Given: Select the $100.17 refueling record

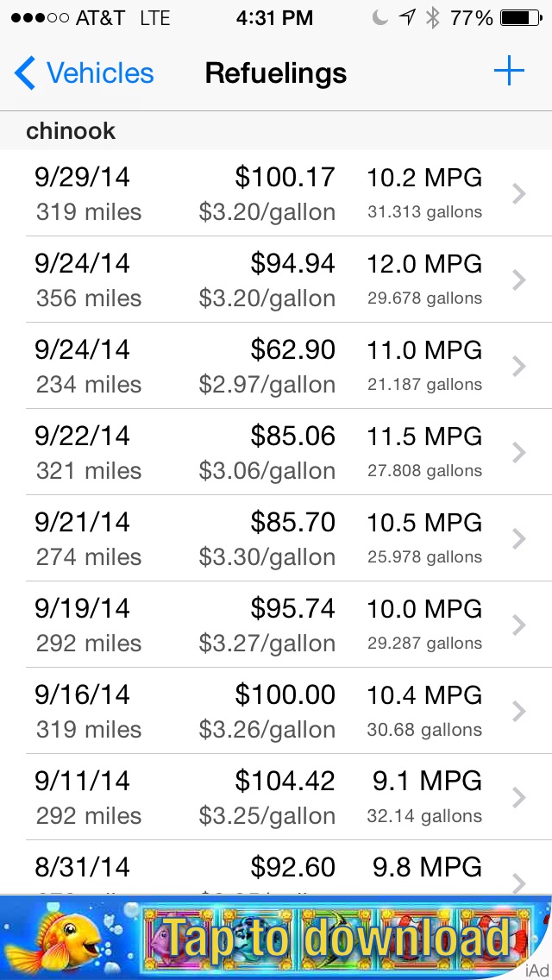Looking at the screenshot, I should (x=285, y=179).
